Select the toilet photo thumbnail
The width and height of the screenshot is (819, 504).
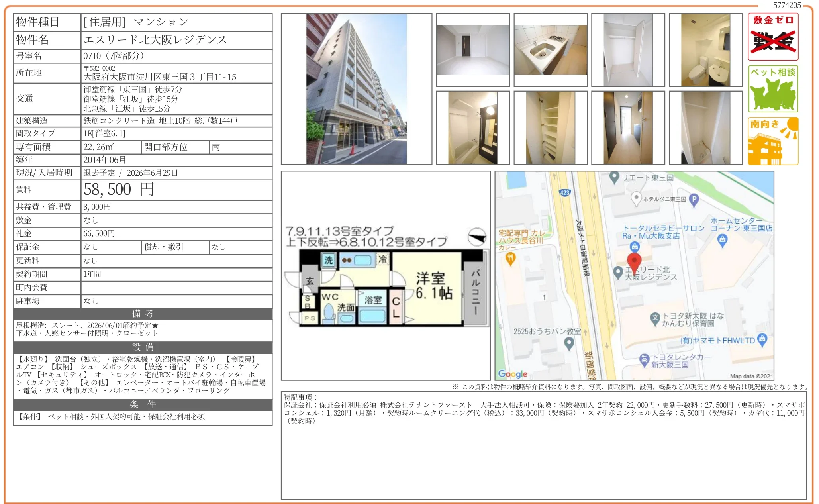(x=705, y=50)
